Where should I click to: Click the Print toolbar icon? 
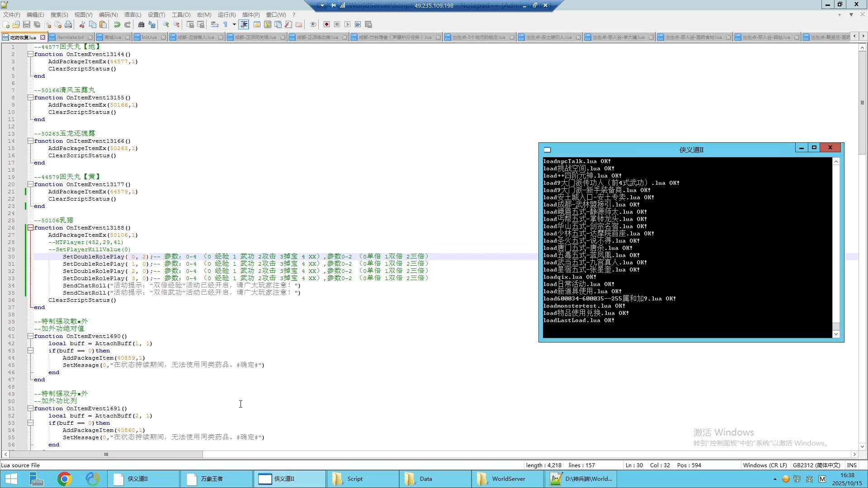68,24
